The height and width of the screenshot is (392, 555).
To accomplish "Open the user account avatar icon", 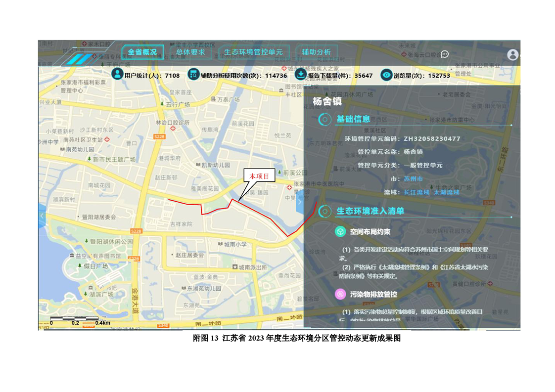I will 512,54.
